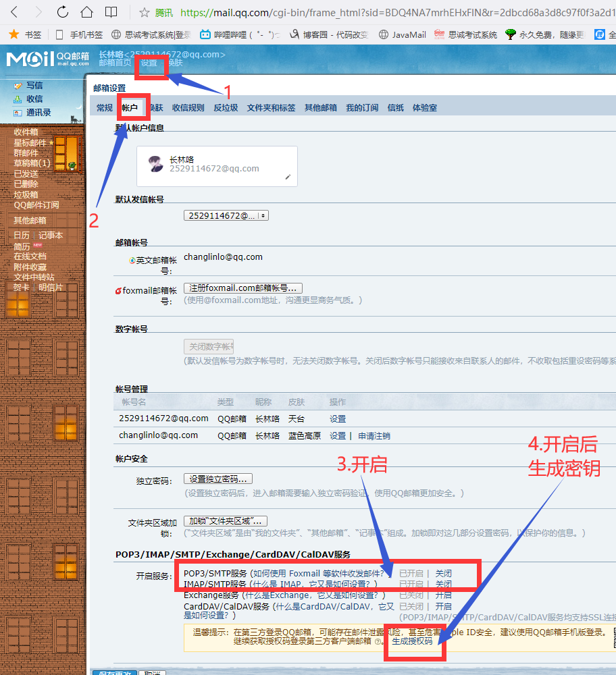Click 设置 for 2529114672@qq.com account row
Image resolution: width=616 pixels, height=675 pixels.
tap(338, 418)
